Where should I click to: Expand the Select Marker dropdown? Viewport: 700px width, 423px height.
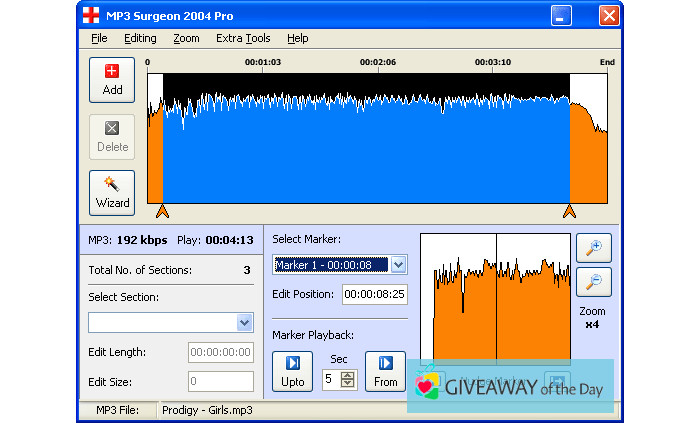(x=398, y=264)
